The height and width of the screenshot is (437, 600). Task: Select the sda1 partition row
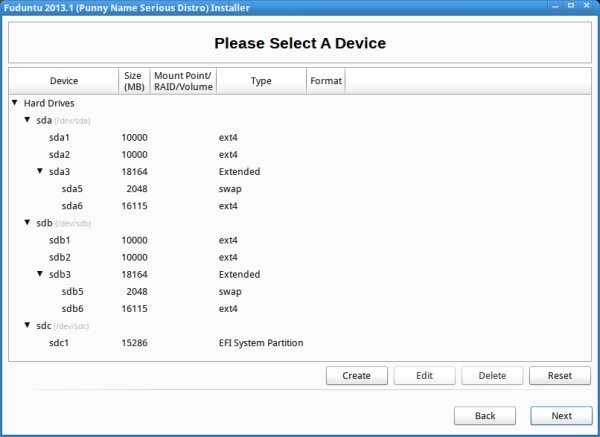300,137
